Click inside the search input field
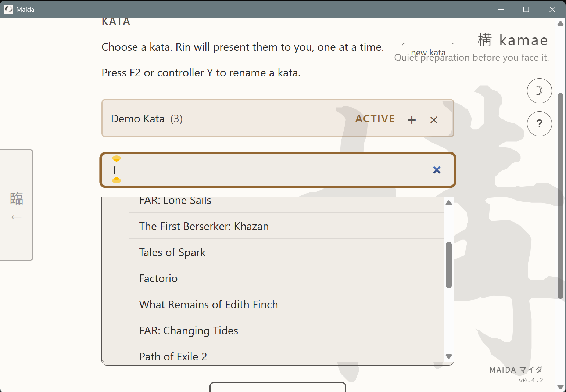Viewport: 566px width, 392px height. tap(257, 170)
